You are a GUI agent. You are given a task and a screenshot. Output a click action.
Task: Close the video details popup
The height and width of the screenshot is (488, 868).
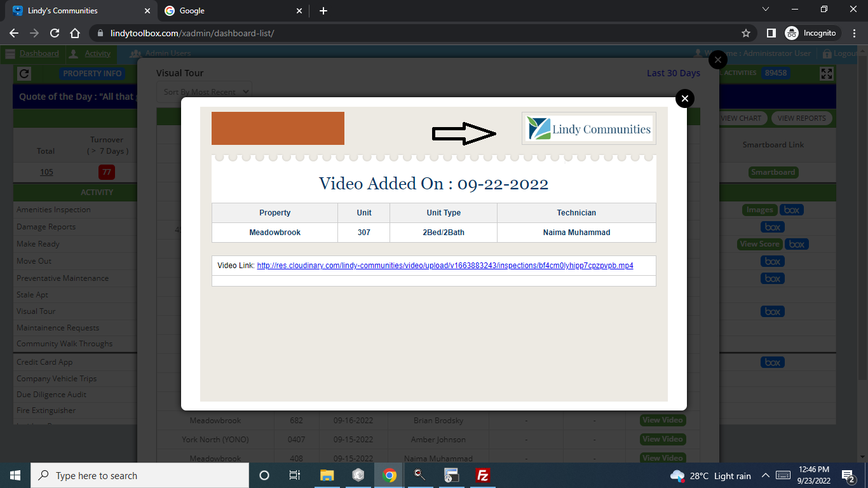click(684, 98)
